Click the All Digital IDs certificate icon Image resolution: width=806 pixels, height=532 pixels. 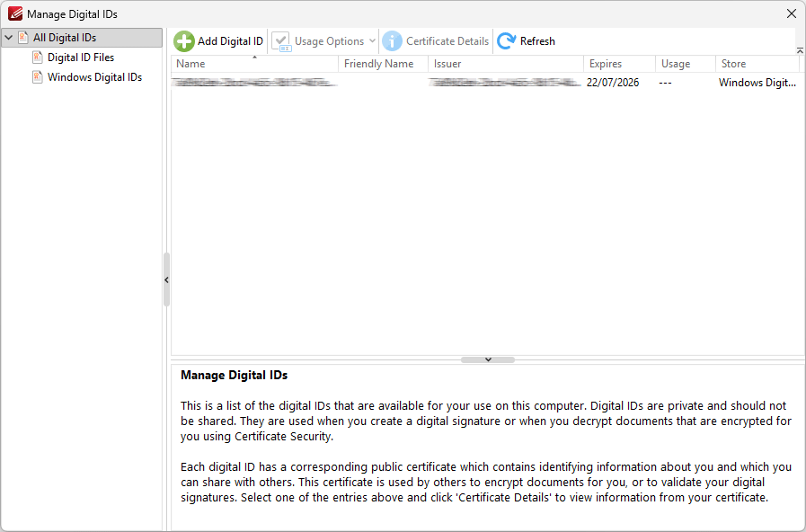[x=22, y=38]
